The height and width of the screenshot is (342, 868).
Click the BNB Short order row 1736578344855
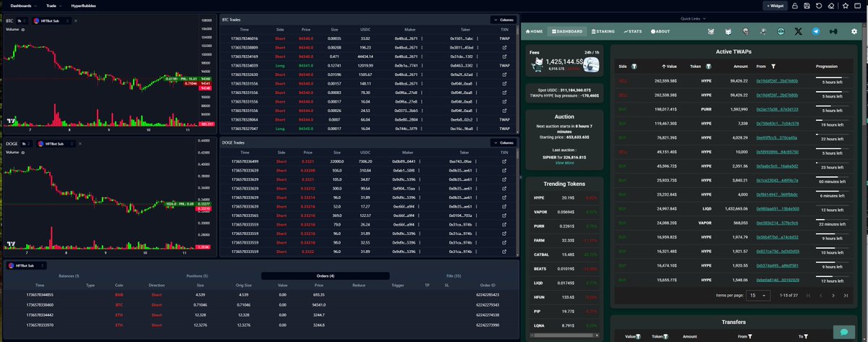(261, 295)
